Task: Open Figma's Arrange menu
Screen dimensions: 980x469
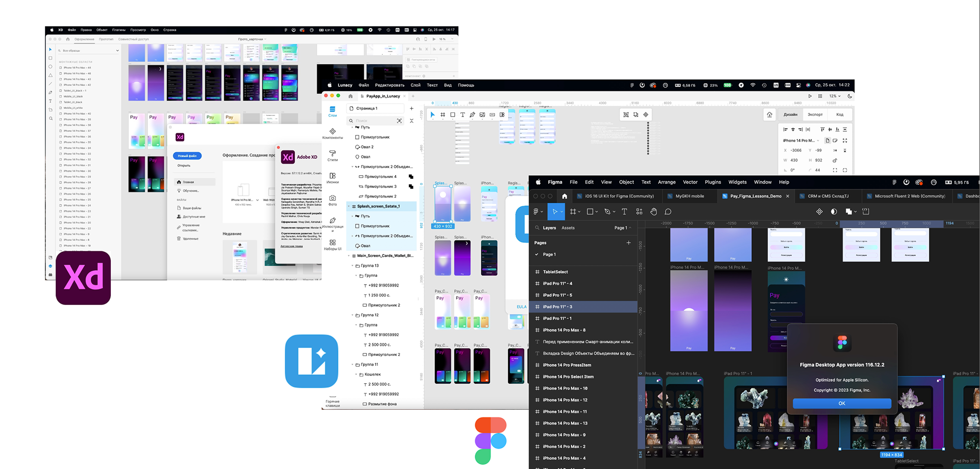Action: pyautogui.click(x=667, y=182)
